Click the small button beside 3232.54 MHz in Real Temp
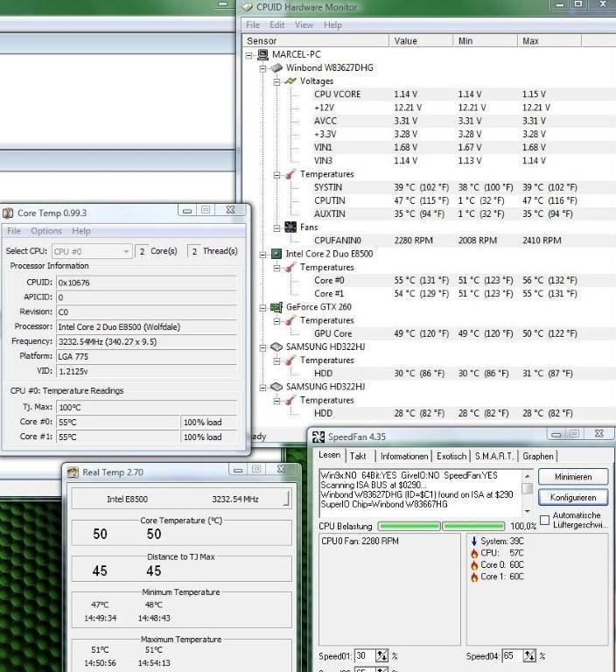This screenshot has height=672, width=616. [x=286, y=499]
